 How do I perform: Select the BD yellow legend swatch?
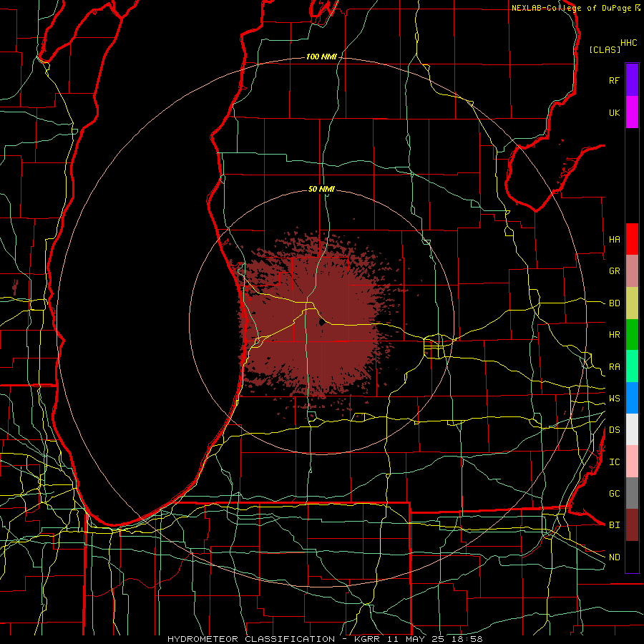click(632, 303)
